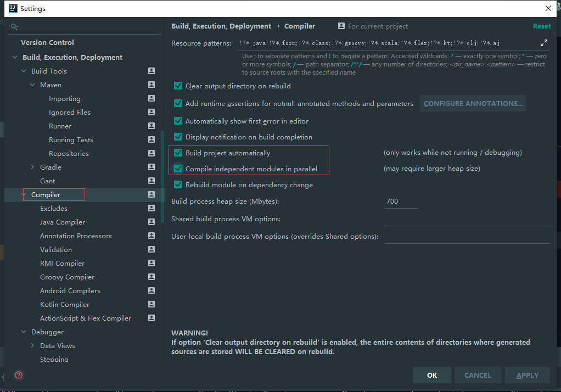Click the project-level icon next to Validation
This screenshot has height=392, width=561.
(152, 249)
